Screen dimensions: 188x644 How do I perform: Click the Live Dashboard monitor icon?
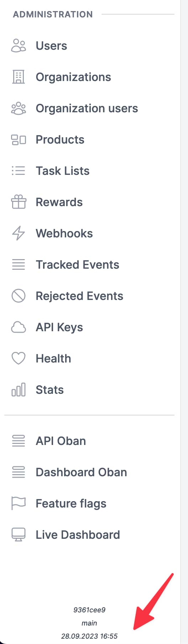pos(19,535)
